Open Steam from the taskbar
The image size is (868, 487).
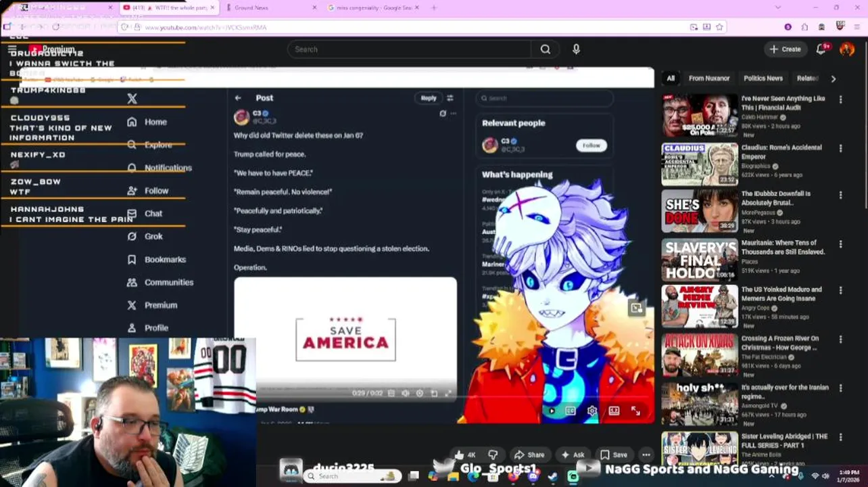[x=553, y=476]
